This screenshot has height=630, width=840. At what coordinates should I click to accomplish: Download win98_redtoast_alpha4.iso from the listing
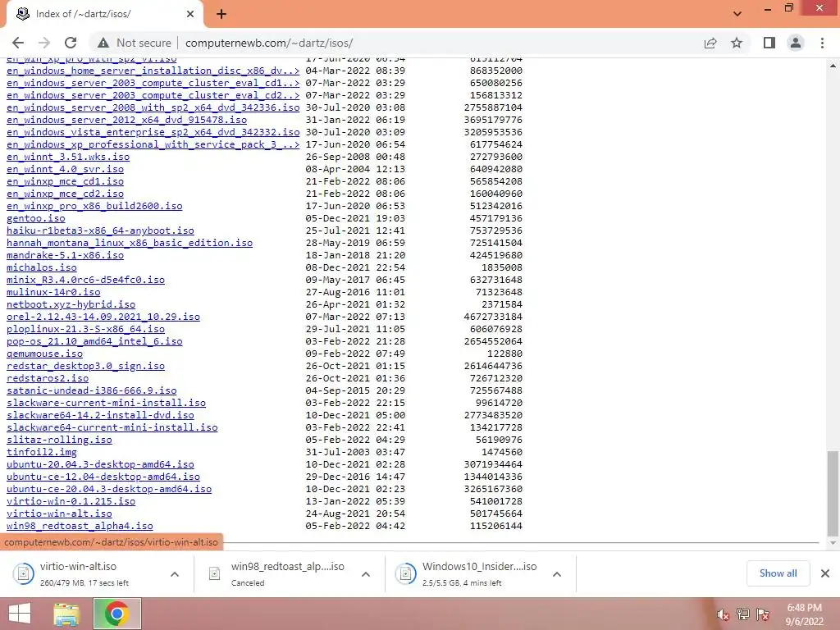pyautogui.click(x=80, y=526)
